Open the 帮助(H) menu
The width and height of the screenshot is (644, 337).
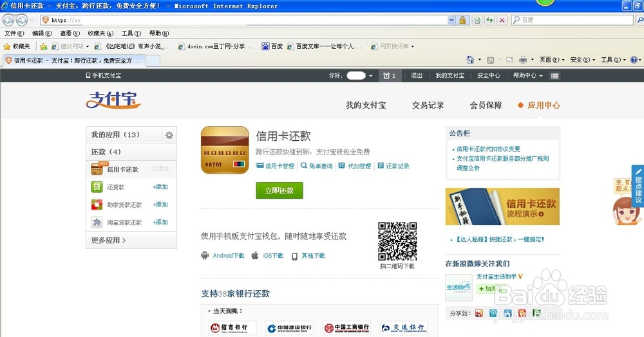coord(159,33)
